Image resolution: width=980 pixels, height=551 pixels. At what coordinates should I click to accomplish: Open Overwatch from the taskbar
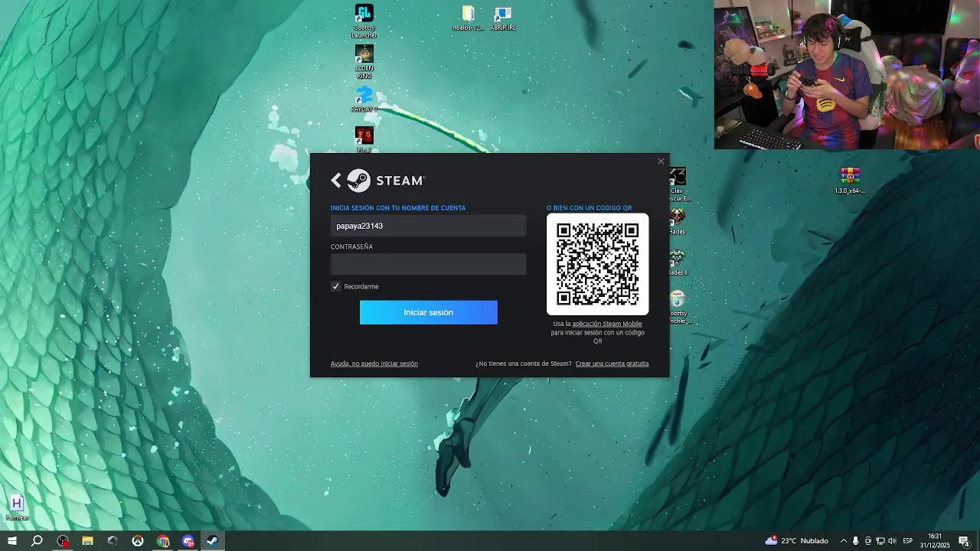138,541
